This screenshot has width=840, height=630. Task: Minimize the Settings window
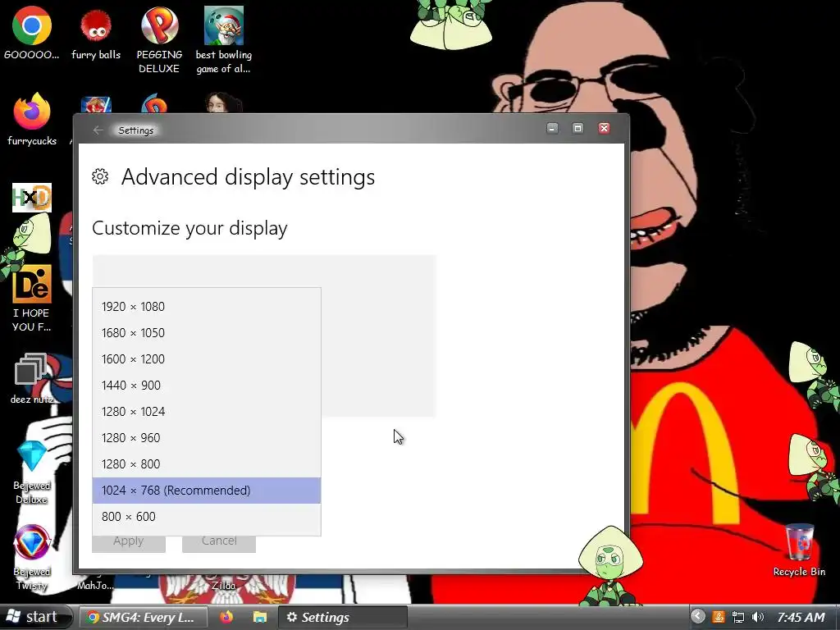552,129
